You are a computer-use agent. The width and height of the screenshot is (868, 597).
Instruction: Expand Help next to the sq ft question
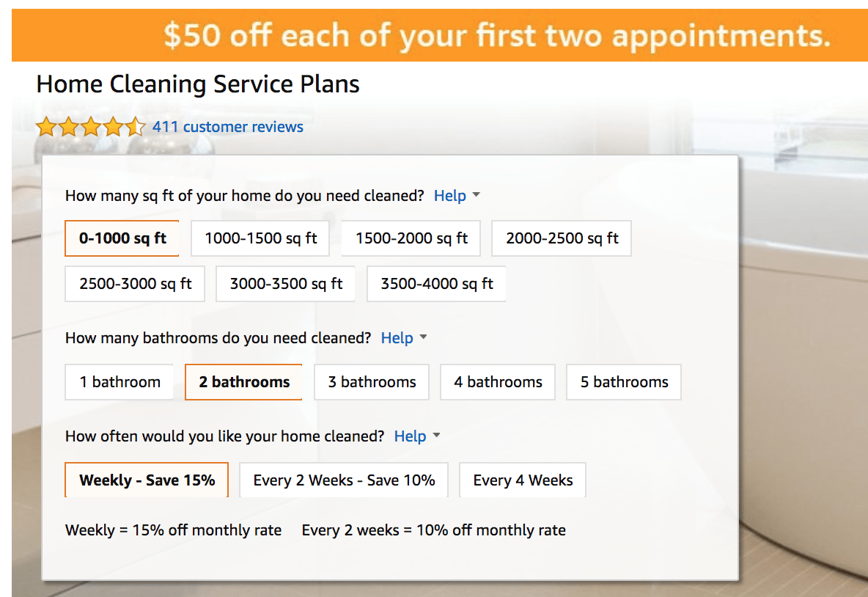click(x=457, y=196)
